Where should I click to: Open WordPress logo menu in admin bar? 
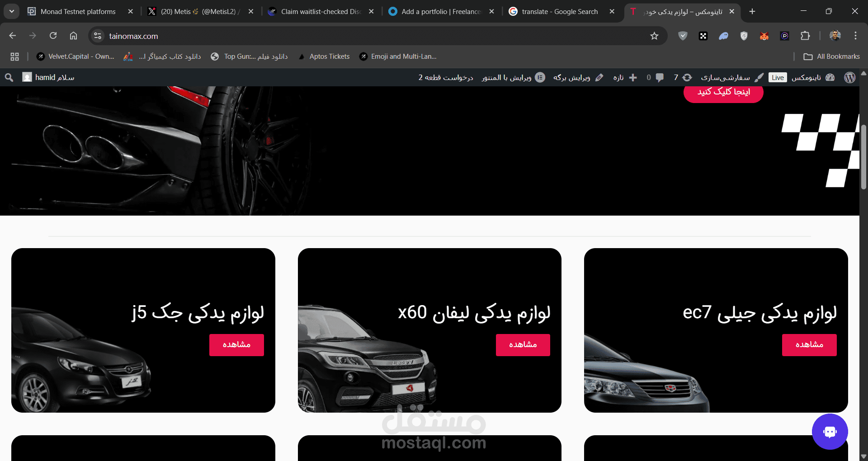point(849,77)
